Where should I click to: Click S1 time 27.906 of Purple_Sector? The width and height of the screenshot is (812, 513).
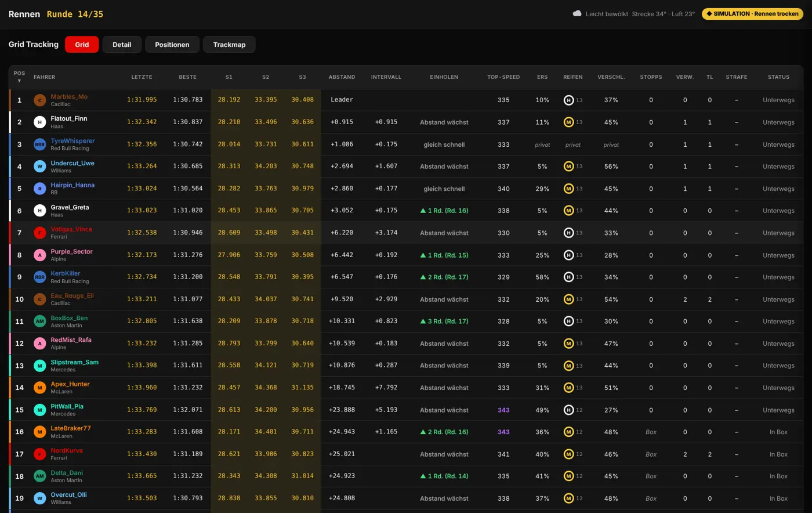click(x=229, y=255)
